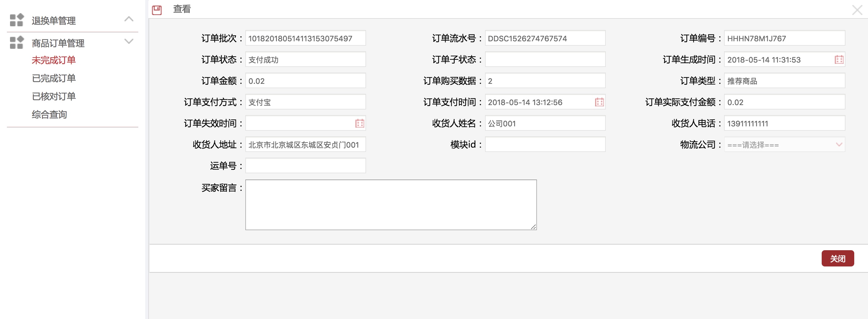
Task: Click the resize grip of 买家留言 textarea
Action: click(x=533, y=227)
